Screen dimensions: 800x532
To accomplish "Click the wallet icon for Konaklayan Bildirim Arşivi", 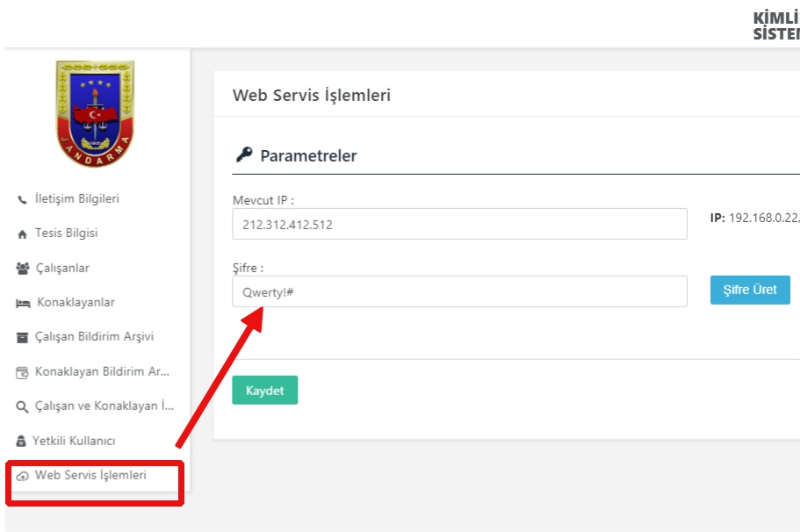I will point(22,373).
